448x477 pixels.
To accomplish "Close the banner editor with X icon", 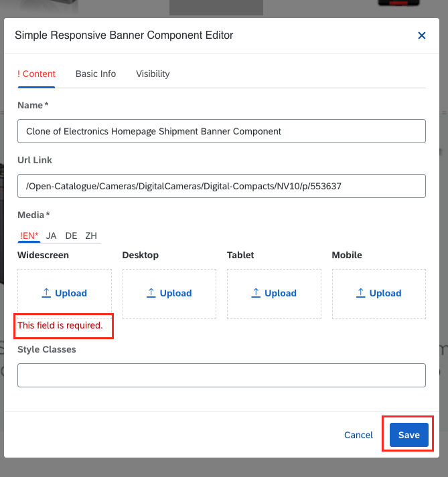I will [x=421, y=35].
